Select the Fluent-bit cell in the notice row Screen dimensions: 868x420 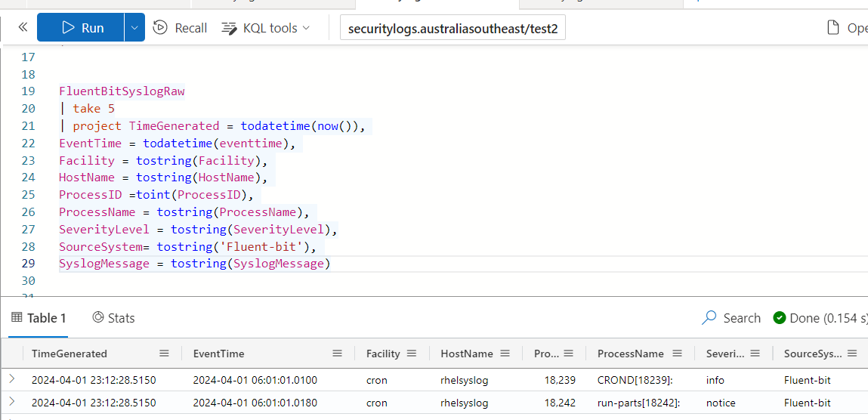(808, 403)
